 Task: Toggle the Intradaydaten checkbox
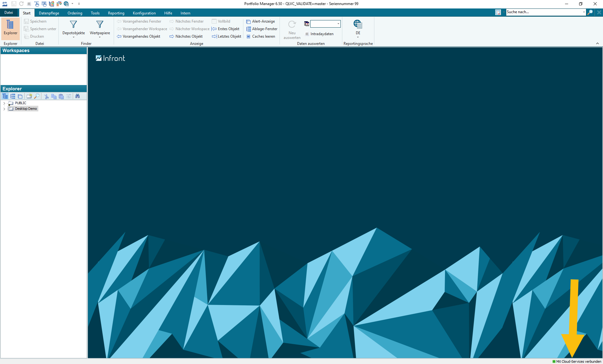[307, 34]
